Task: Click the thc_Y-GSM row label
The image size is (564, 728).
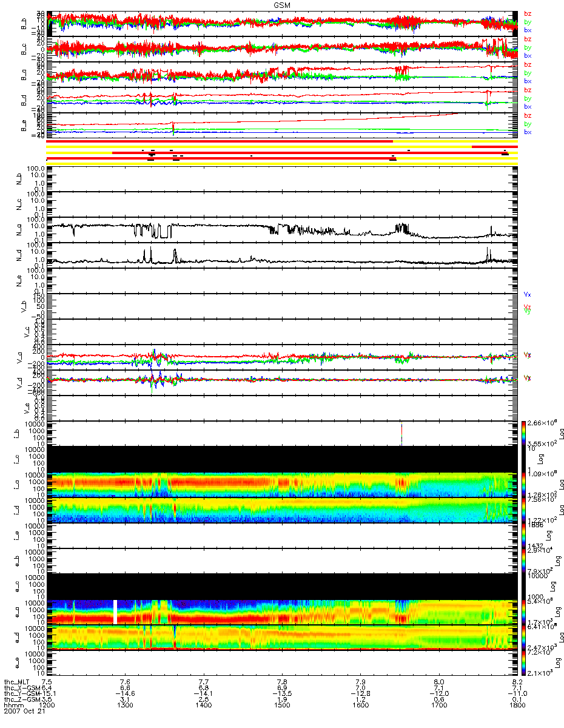Action: pyautogui.click(x=23, y=693)
